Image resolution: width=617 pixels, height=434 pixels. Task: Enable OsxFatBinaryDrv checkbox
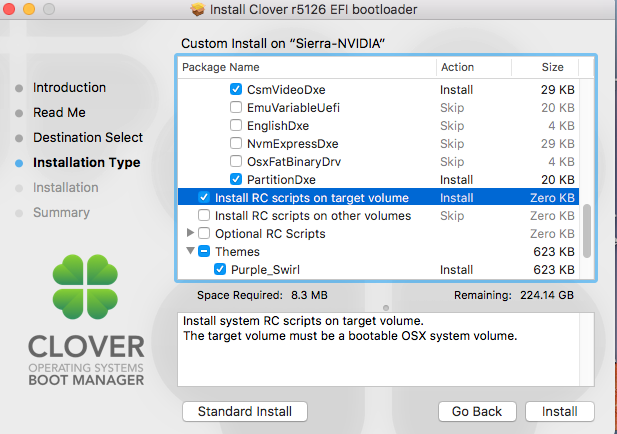236,161
